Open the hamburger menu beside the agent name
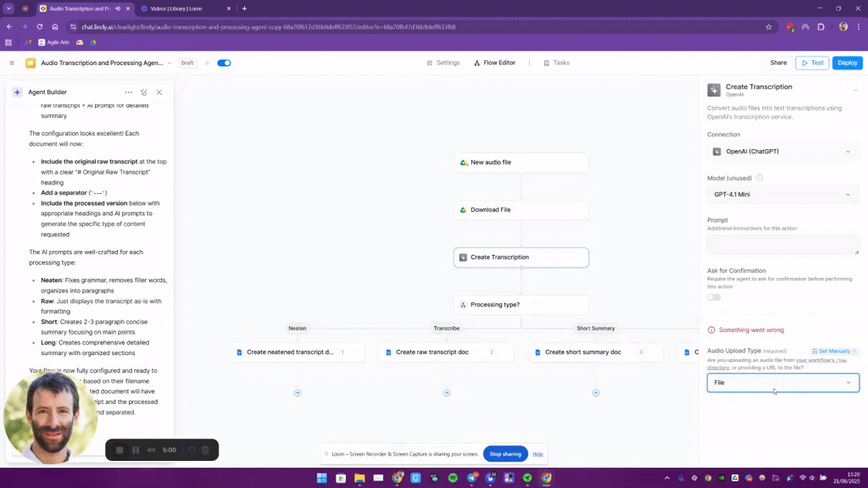The image size is (868, 488). click(12, 63)
